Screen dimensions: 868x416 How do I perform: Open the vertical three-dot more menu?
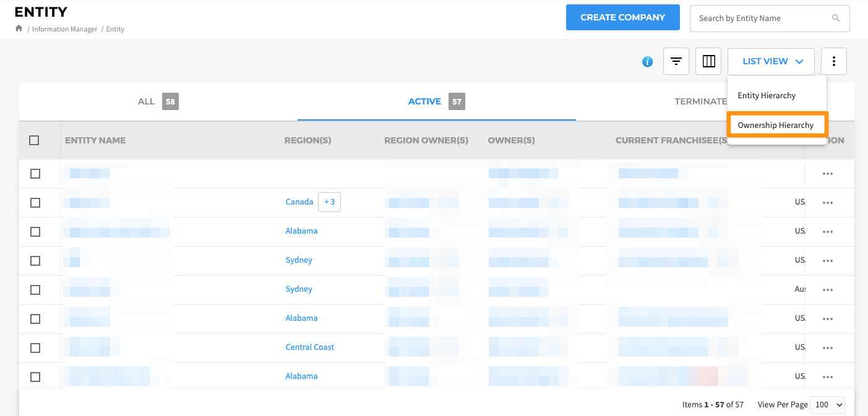[x=833, y=62]
